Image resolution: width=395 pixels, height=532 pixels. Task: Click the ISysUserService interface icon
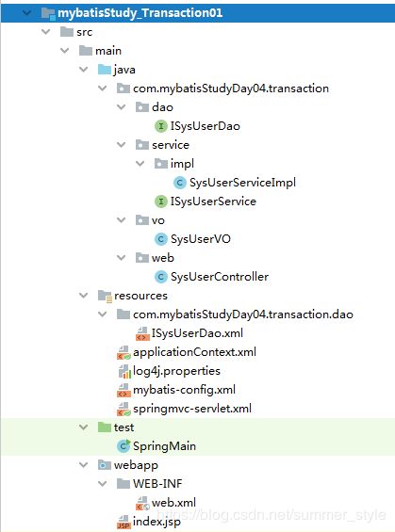(x=161, y=202)
